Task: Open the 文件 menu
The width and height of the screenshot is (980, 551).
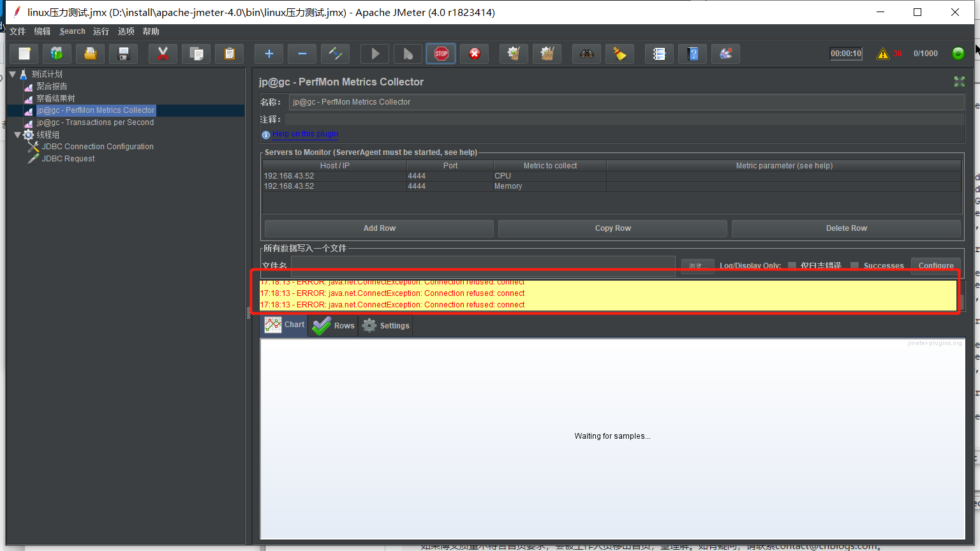Action: [18, 31]
